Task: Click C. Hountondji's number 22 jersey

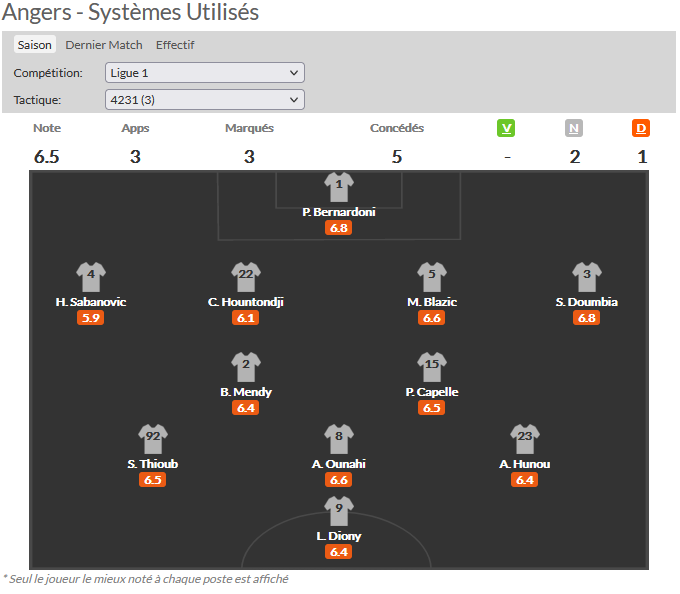Action: [x=246, y=277]
